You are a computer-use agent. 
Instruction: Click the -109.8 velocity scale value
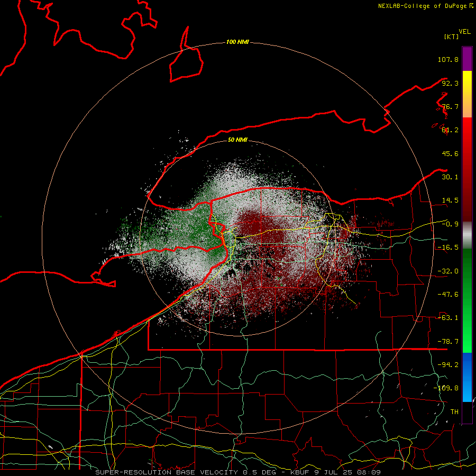446,388
